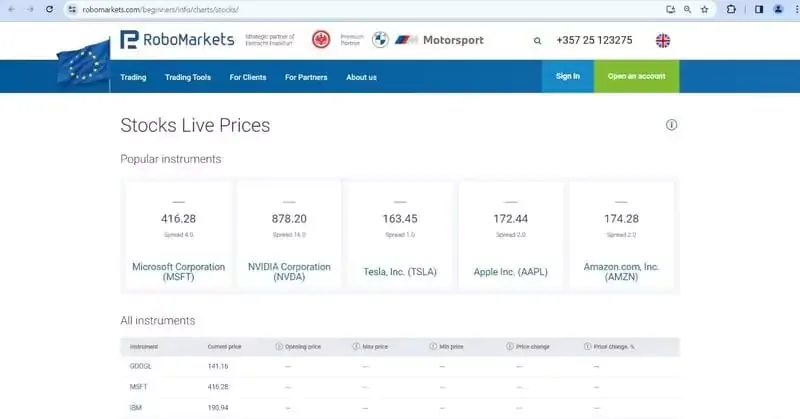Image resolution: width=800 pixels, height=419 pixels.
Task: Click the browser forward arrow
Action: coord(31,9)
